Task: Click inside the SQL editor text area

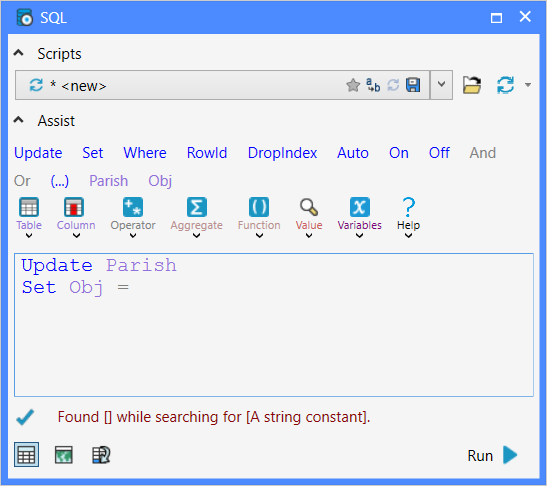Action: 274,325
